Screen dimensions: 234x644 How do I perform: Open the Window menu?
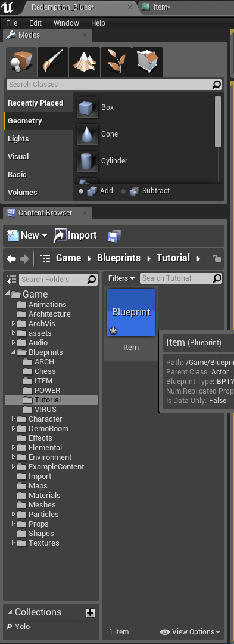(66, 23)
